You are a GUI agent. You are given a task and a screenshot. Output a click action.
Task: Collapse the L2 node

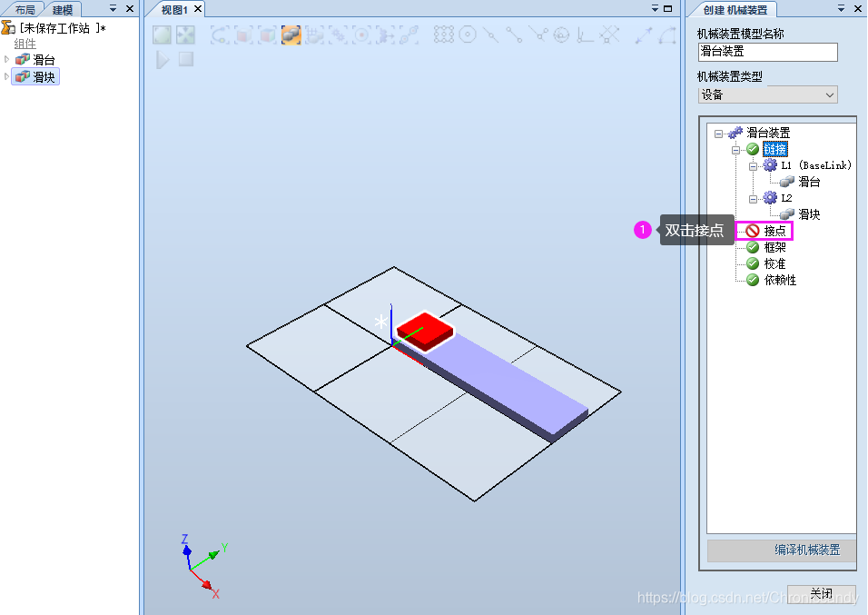coord(753,199)
